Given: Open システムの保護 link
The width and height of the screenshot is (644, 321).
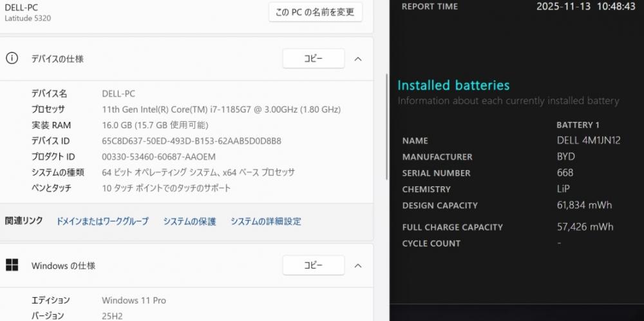Looking at the screenshot, I should [x=189, y=222].
